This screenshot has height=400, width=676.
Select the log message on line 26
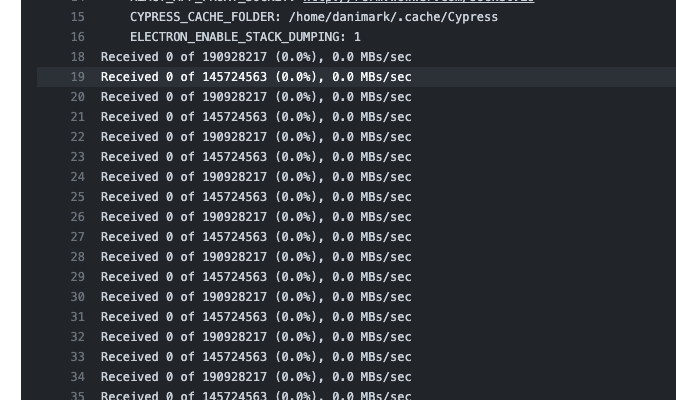click(256, 217)
